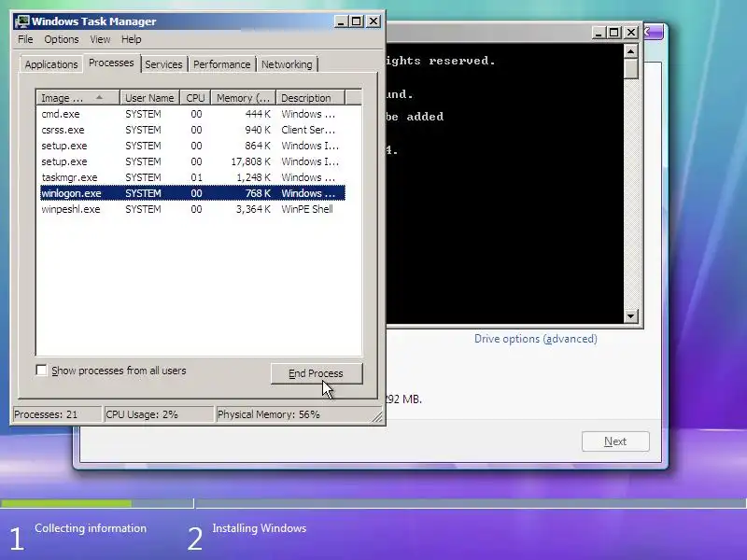Image resolution: width=747 pixels, height=560 pixels.
Task: Sort by Image Name column header
Action: point(78,98)
